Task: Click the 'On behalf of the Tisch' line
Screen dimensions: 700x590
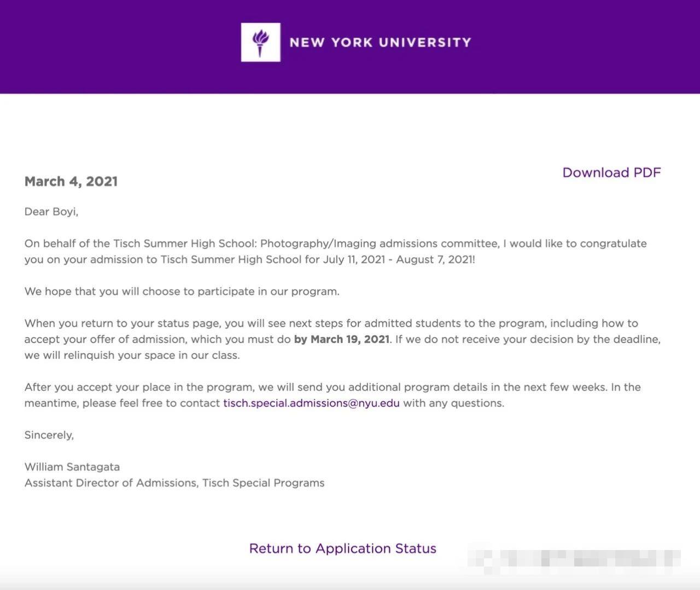Action: 335,244
